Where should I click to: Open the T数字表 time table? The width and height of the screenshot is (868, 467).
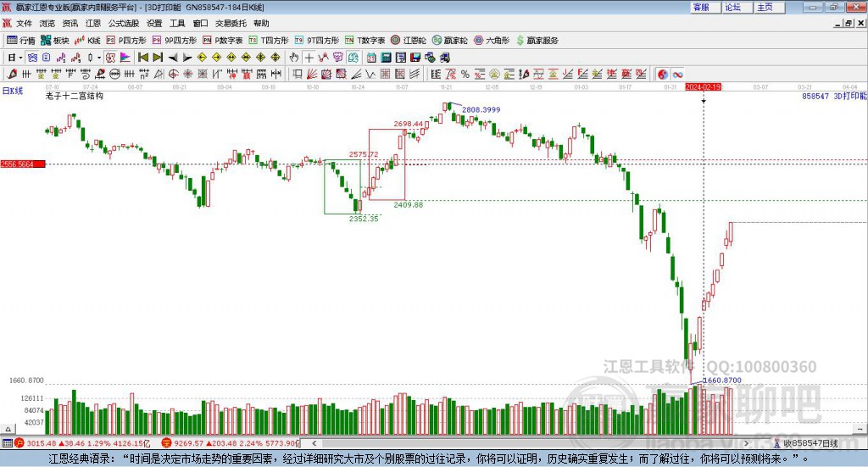coord(364,41)
